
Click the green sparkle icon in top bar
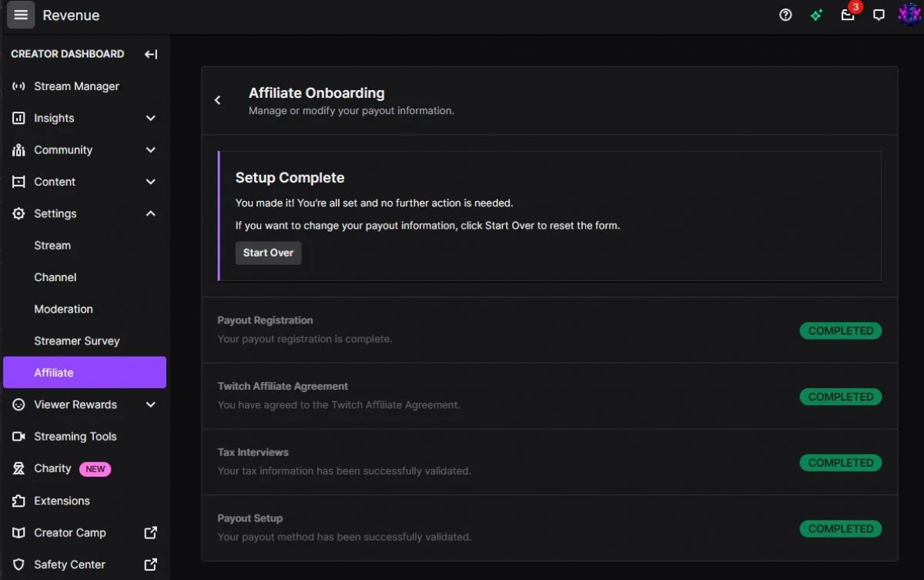tap(816, 15)
